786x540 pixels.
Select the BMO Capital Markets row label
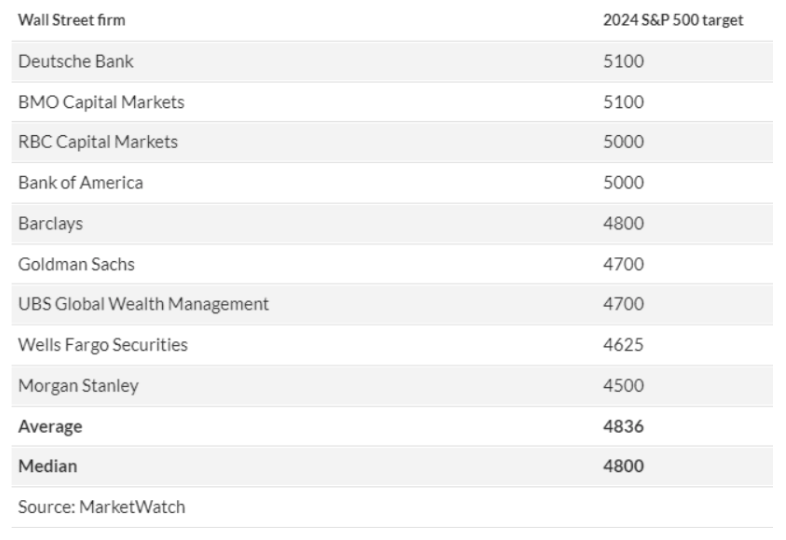pos(101,102)
